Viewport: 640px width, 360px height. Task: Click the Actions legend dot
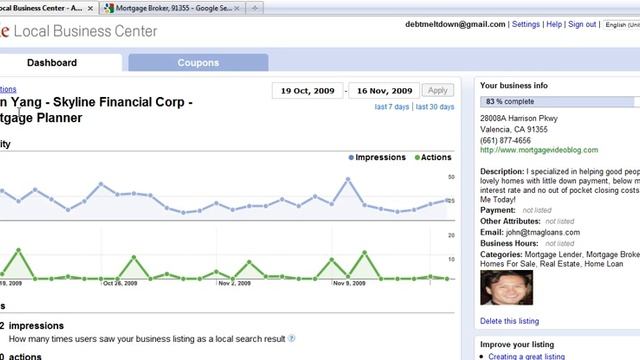click(417, 158)
